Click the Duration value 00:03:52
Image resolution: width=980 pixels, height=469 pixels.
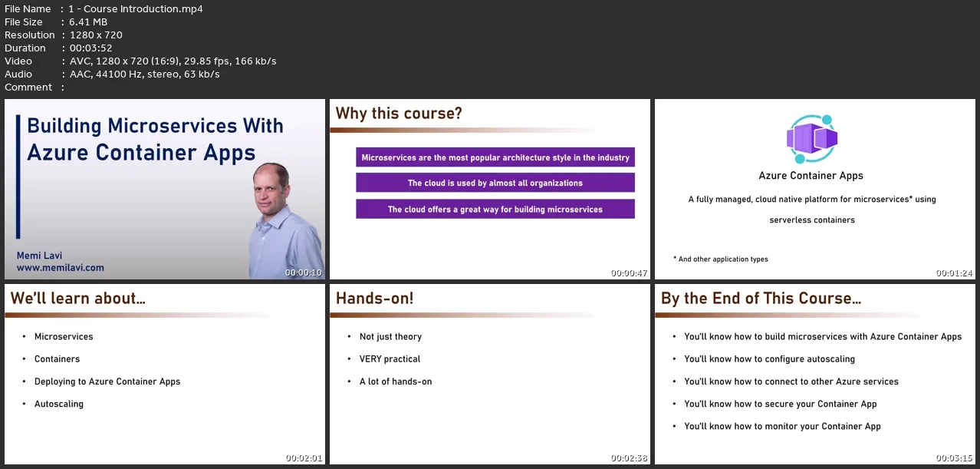coord(90,48)
